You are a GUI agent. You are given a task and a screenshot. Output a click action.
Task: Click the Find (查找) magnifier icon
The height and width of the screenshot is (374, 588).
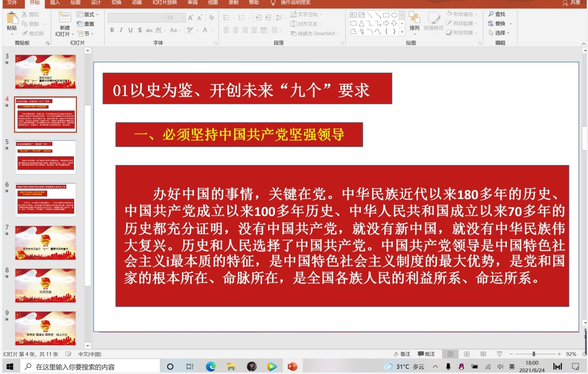[491, 14]
